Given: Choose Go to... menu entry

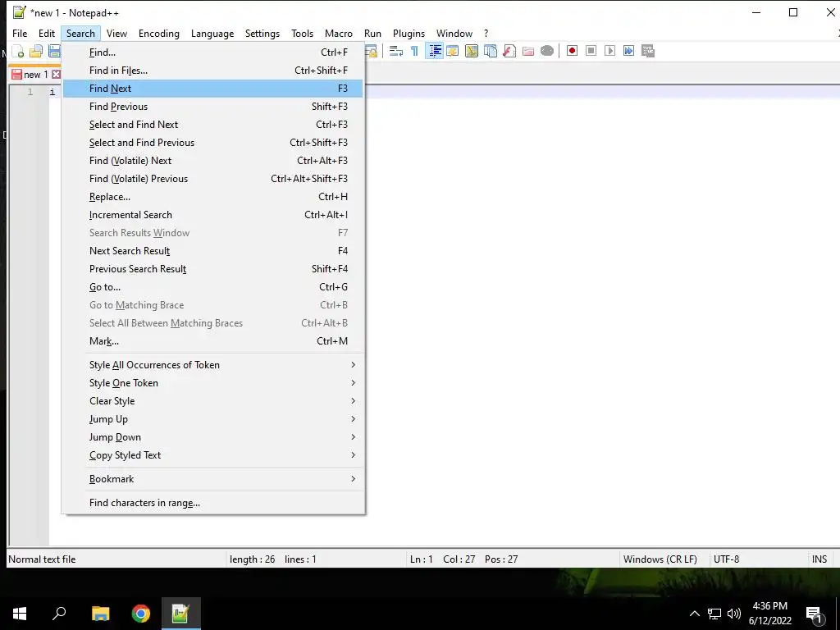Looking at the screenshot, I should coord(212,287).
